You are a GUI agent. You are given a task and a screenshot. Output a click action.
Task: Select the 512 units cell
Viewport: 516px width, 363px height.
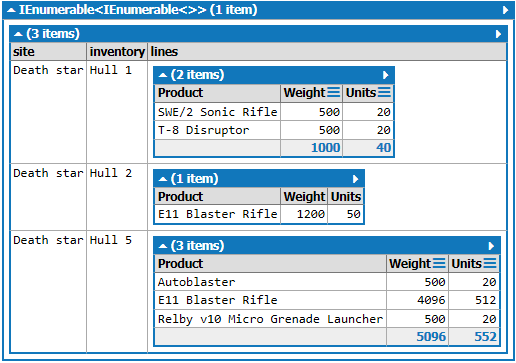click(474, 300)
